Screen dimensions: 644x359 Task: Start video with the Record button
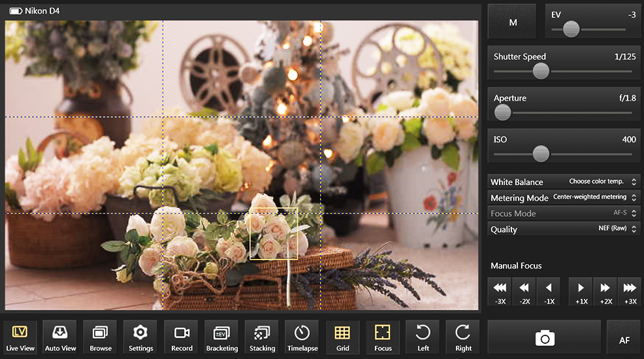pos(181,337)
